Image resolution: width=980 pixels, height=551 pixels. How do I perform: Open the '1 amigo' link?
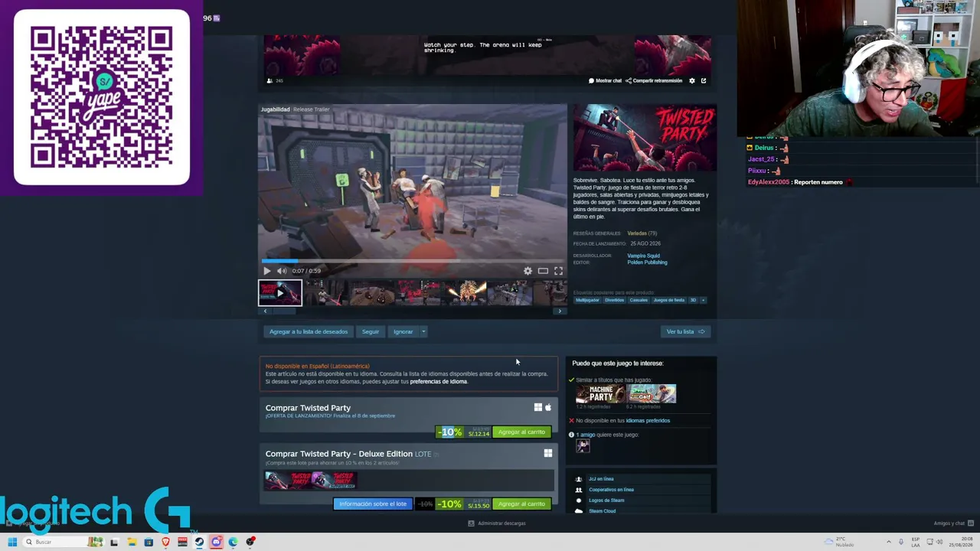pos(586,435)
